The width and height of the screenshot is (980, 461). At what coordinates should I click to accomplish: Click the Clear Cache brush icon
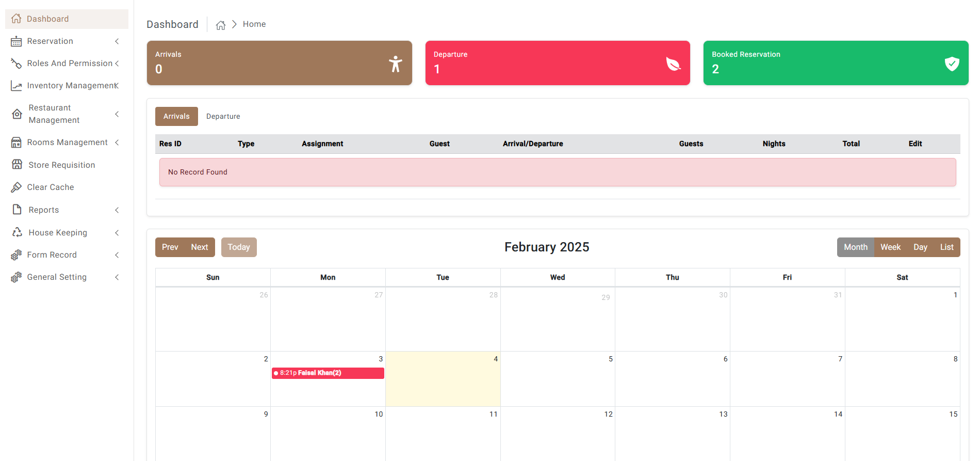coord(17,187)
